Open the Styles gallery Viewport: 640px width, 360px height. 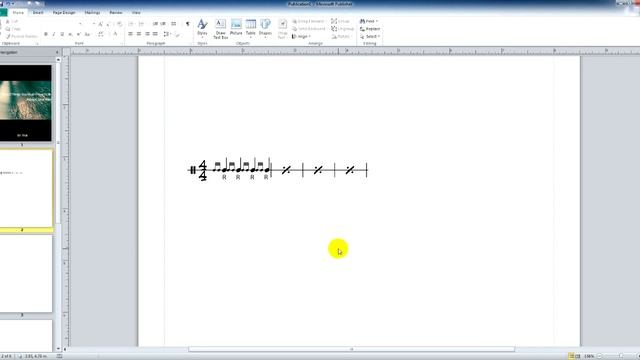pos(202,29)
